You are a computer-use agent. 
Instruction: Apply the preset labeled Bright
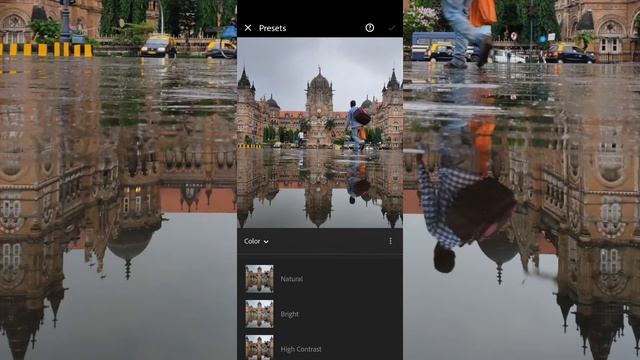coord(289,314)
